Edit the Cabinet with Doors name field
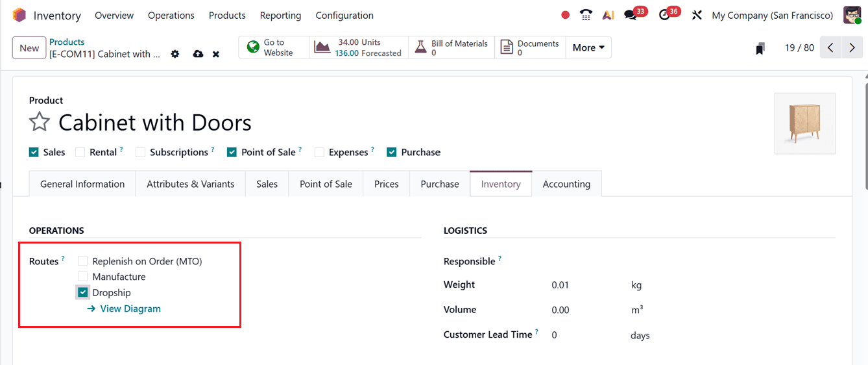 tap(155, 122)
